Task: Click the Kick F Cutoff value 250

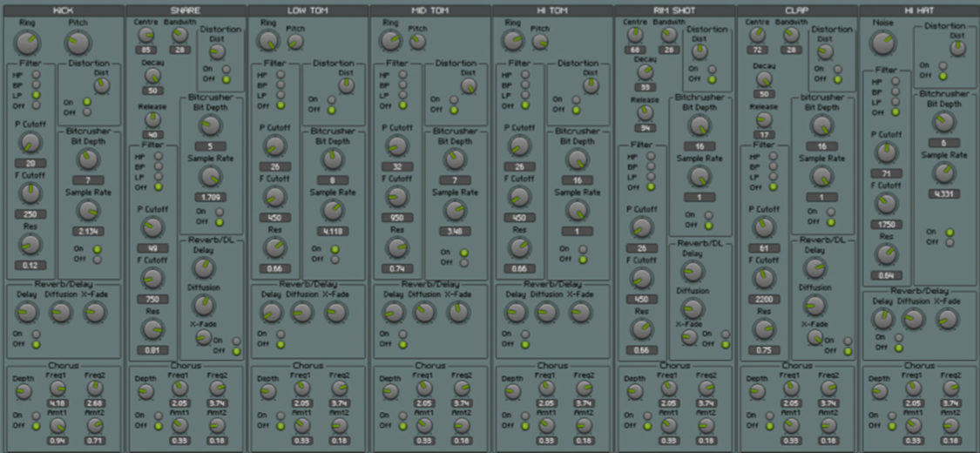Action: pyautogui.click(x=30, y=214)
